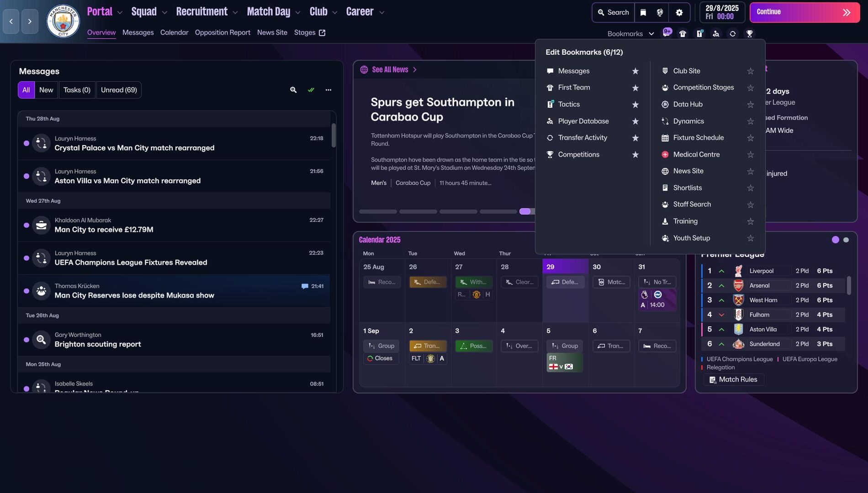This screenshot has width=868, height=493.
Task: Open Tactics using the alert-badged tactics icon
Action: tap(699, 33)
